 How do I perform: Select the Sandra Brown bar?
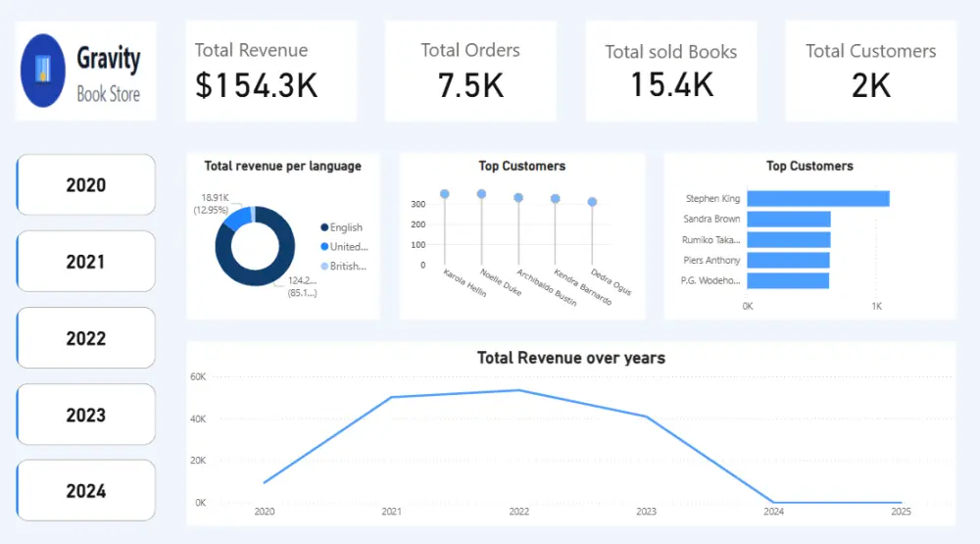tap(789, 219)
